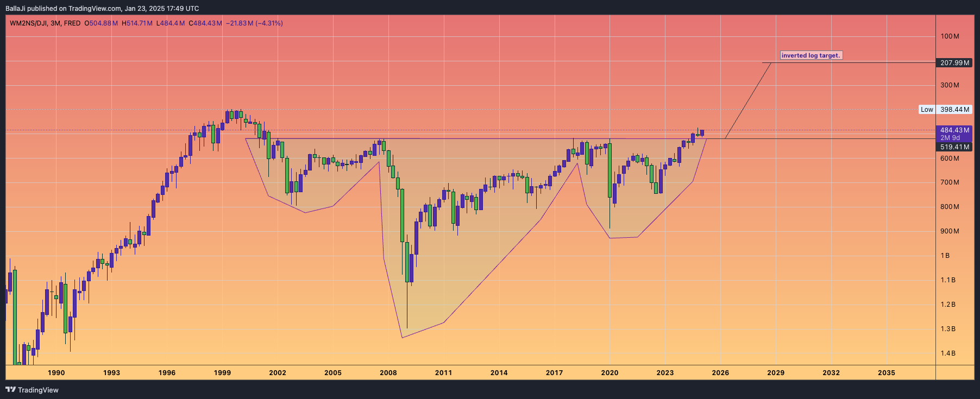
Task: Click the 2035 label on the time axis
Action: (x=887, y=373)
